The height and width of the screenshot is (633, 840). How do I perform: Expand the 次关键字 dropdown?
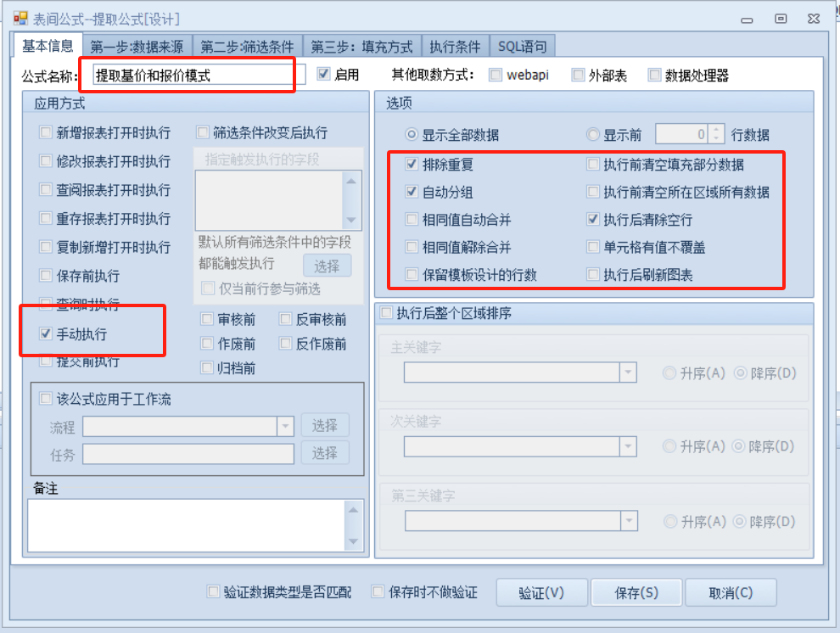click(x=628, y=446)
